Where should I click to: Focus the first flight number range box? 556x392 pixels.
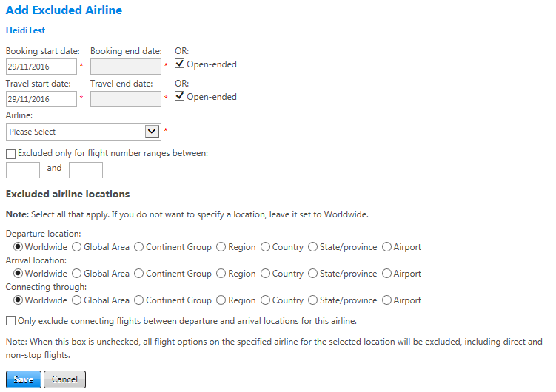click(23, 170)
